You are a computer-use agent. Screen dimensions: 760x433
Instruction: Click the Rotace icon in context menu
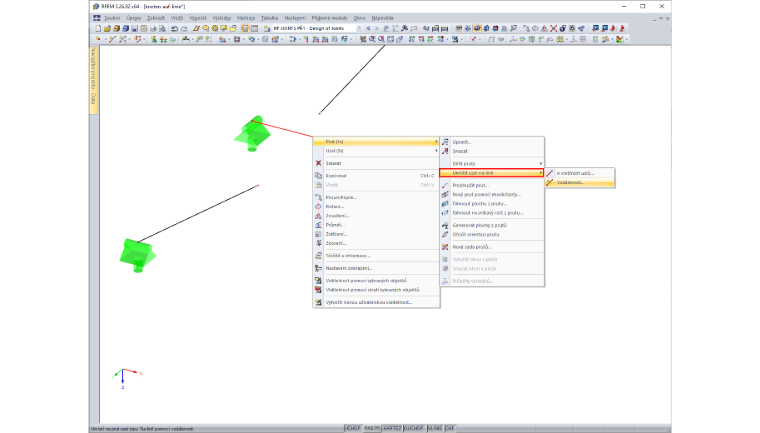pyautogui.click(x=318, y=207)
